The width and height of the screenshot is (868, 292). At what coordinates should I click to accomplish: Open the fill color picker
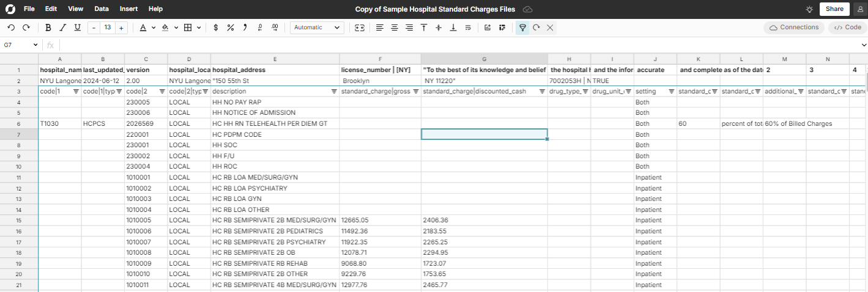tap(165, 27)
